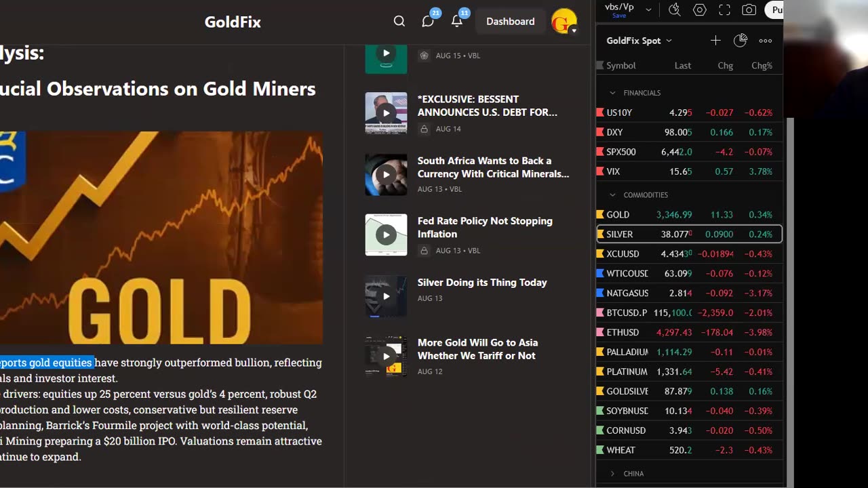868x488 pixels.
Task: Toggle the red flag on VIX
Action: coord(600,171)
